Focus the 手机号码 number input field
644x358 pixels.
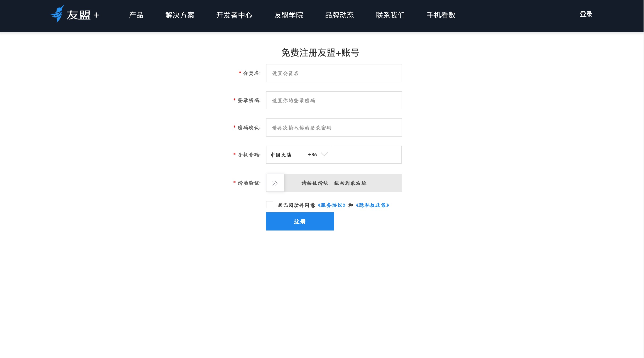(x=367, y=154)
